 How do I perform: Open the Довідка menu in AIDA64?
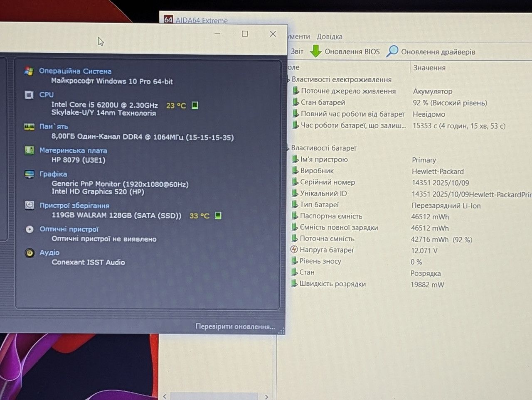[x=330, y=37]
